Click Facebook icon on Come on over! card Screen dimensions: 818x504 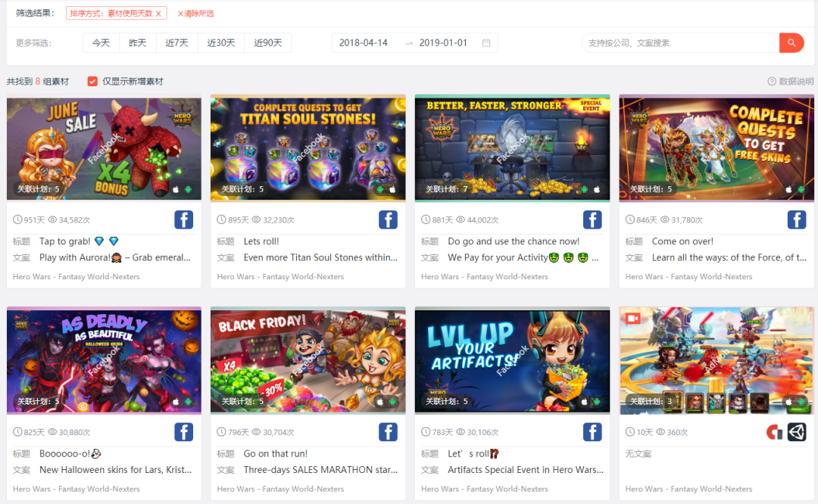(797, 219)
